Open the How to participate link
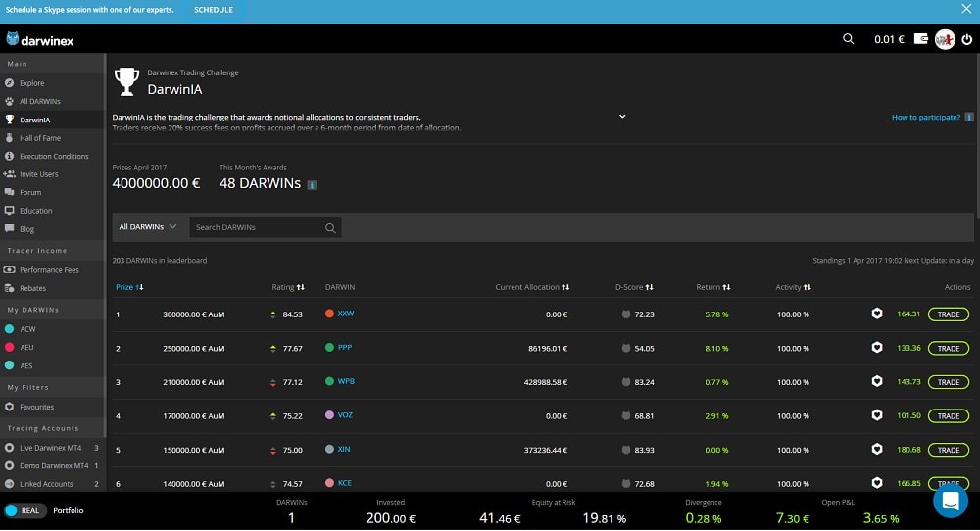 pos(925,117)
